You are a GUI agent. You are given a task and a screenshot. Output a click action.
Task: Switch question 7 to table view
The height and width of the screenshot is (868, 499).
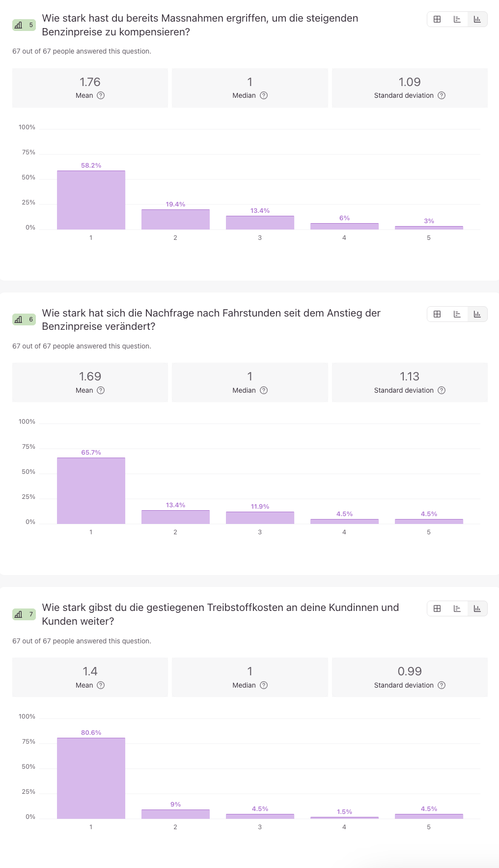click(x=437, y=608)
